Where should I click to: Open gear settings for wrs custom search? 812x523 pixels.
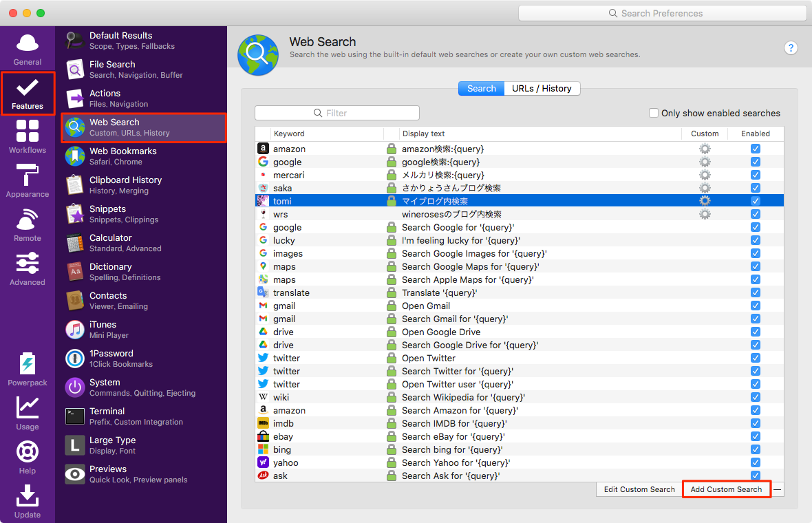tap(705, 214)
